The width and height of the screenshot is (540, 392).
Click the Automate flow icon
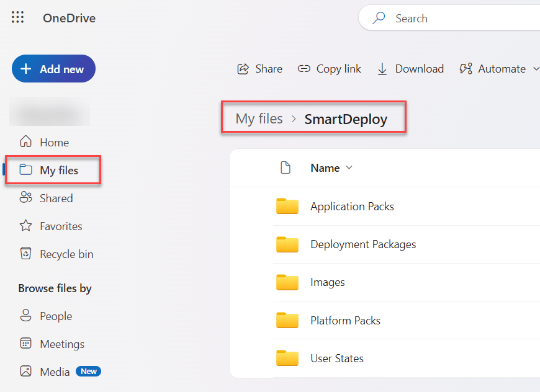point(466,69)
